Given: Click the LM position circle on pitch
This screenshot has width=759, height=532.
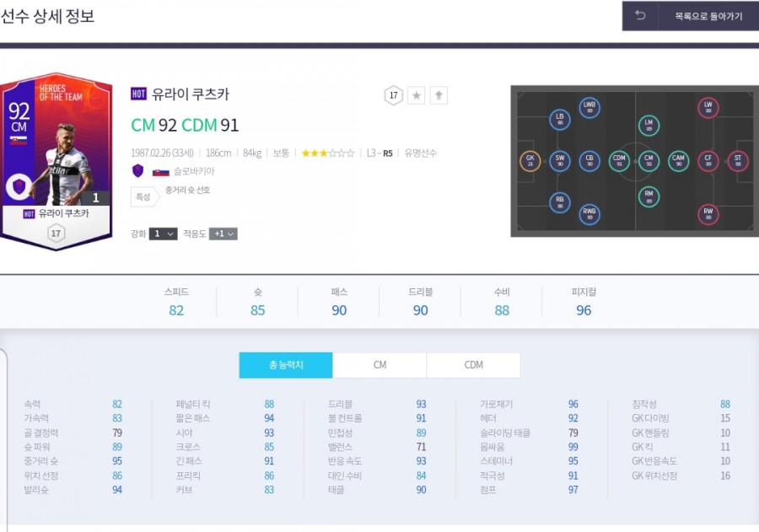Looking at the screenshot, I should click(649, 125).
